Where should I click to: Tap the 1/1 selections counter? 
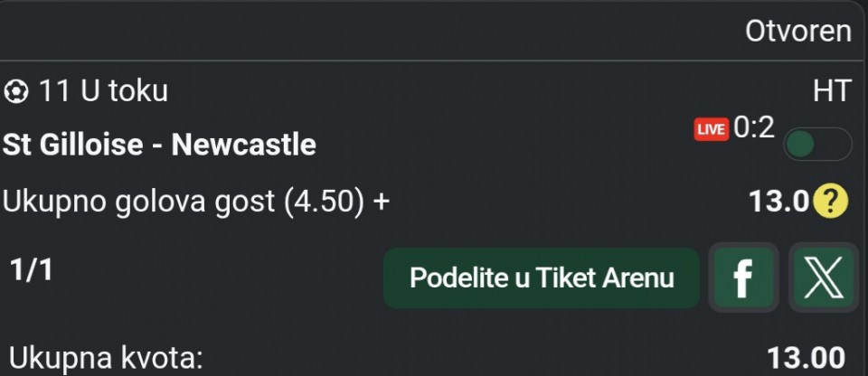click(x=31, y=270)
